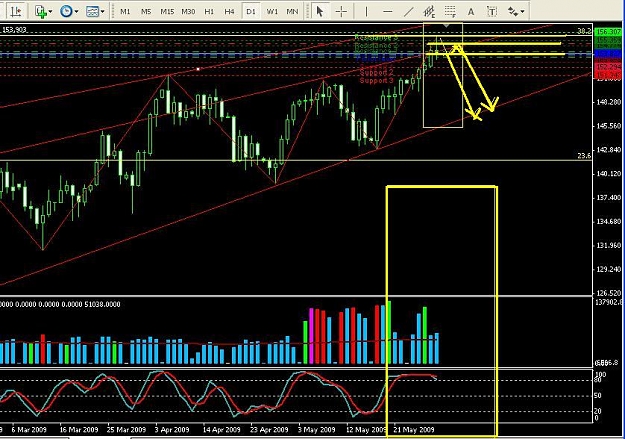The image size is (625, 439).
Task: Click the periods clock icon
Action: [x=66, y=11]
